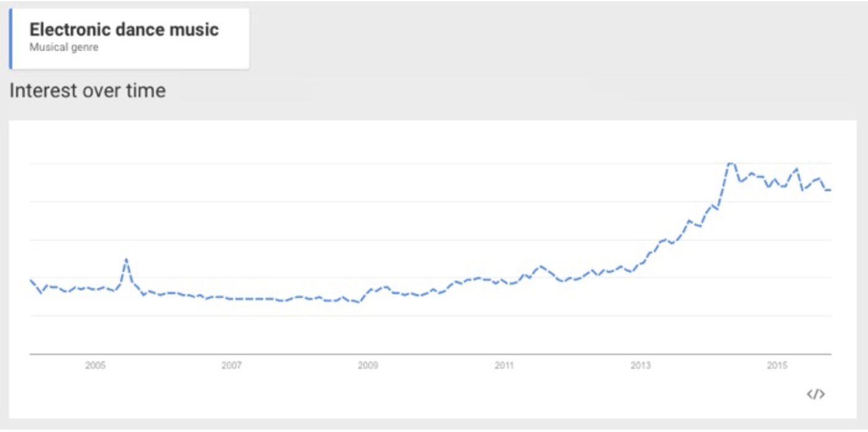Click the 2007 label on the time axis

point(231,366)
